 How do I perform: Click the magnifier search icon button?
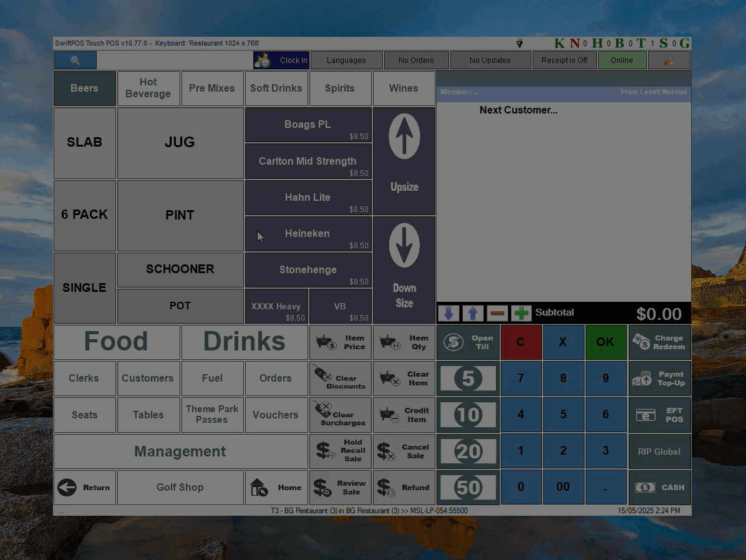tap(75, 60)
